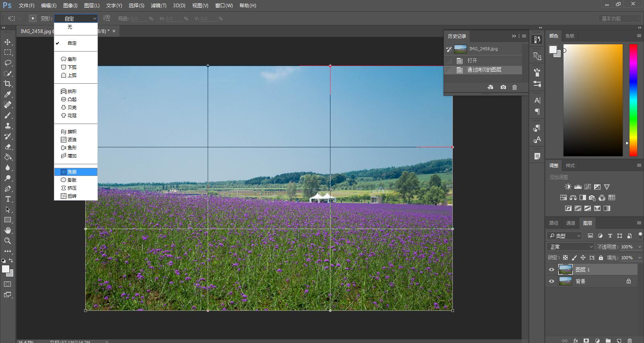644x343 pixels.
Task: Add Brightness/Contrast adjustment sun icon
Action: 568,187
